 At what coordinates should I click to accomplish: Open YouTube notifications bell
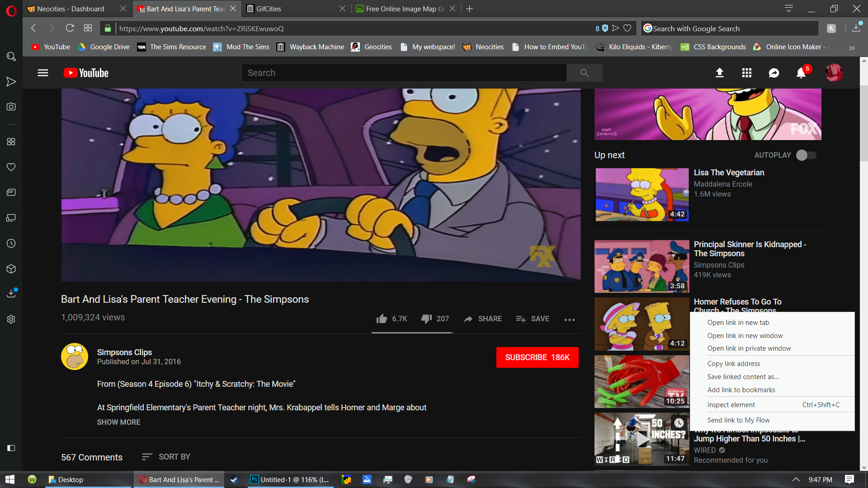(801, 73)
